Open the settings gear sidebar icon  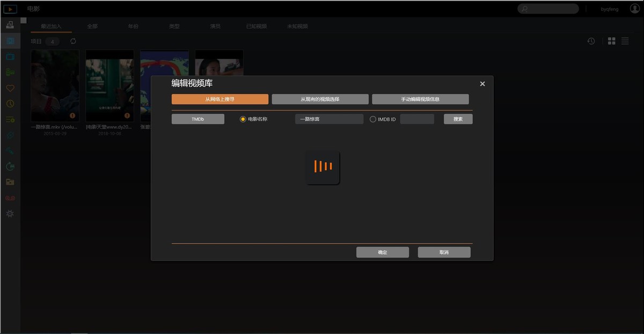pyautogui.click(x=10, y=213)
